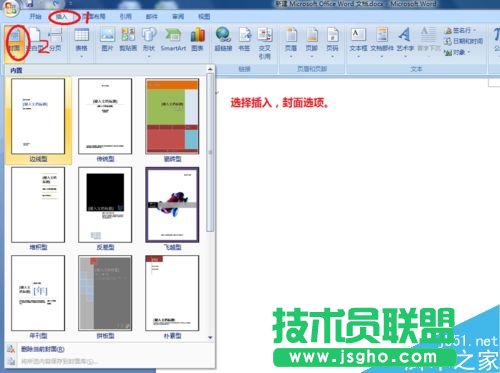Expand the 形状 shapes gallery
500x373 pixels.
[149, 43]
